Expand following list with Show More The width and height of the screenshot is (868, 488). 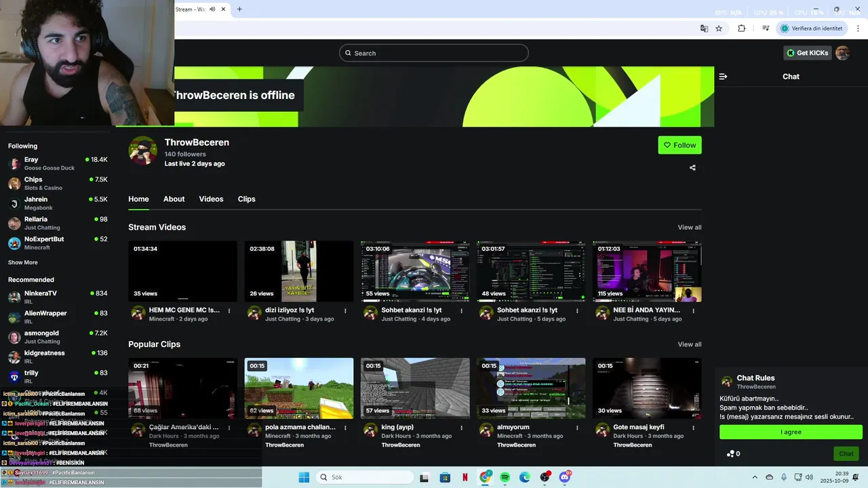click(x=23, y=262)
